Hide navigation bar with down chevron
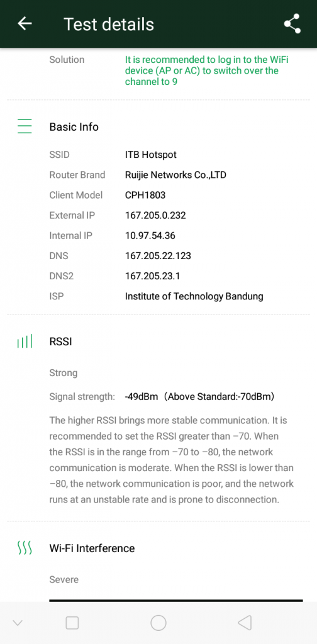Viewport: 317px width, 644px height. (17, 623)
